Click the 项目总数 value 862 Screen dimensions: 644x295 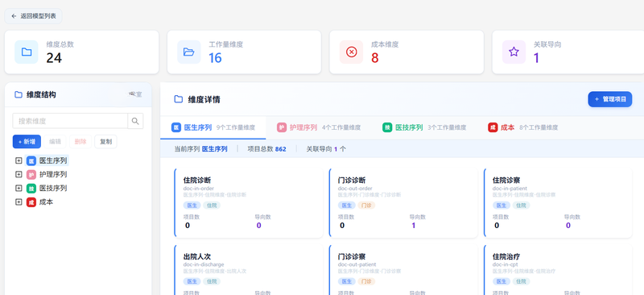[280, 149]
